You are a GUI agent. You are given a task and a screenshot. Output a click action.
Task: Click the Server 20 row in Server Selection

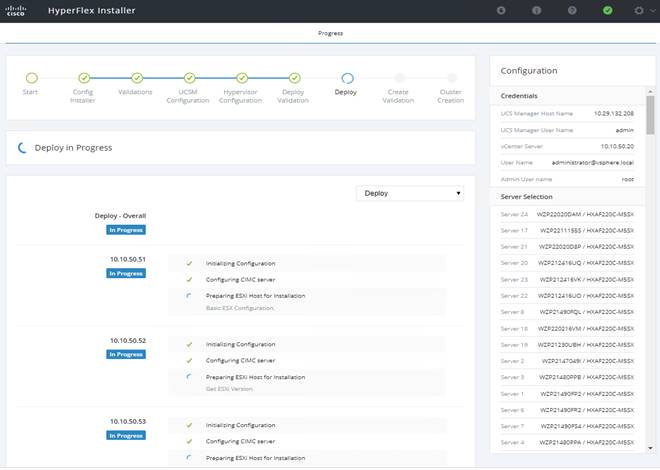[567, 263]
